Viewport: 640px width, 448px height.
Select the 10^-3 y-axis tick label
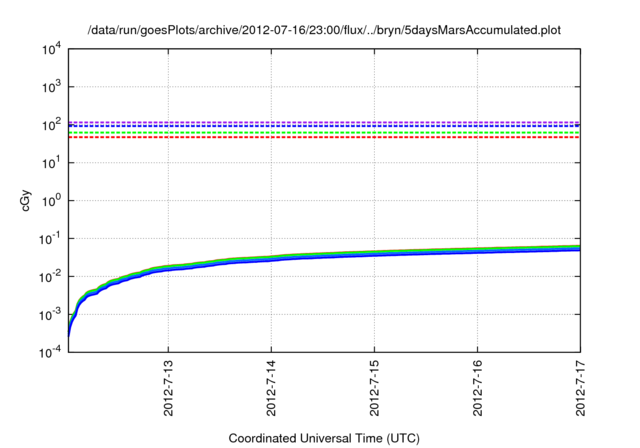point(50,315)
